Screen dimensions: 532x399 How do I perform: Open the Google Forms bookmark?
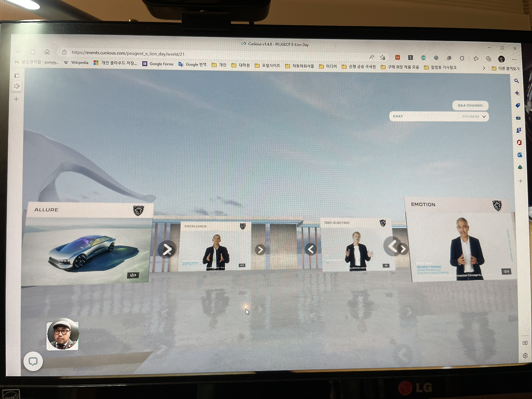[158, 64]
